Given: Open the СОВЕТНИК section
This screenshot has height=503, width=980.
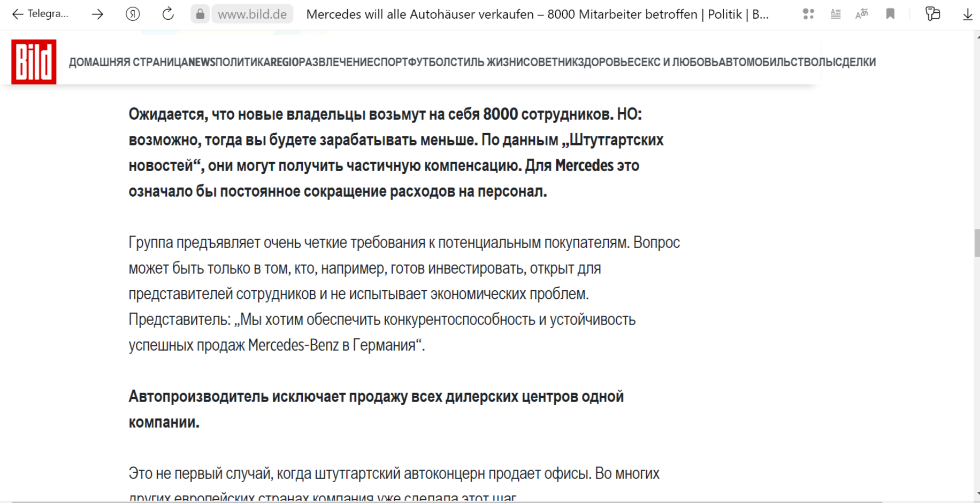Looking at the screenshot, I should click(x=550, y=62).
